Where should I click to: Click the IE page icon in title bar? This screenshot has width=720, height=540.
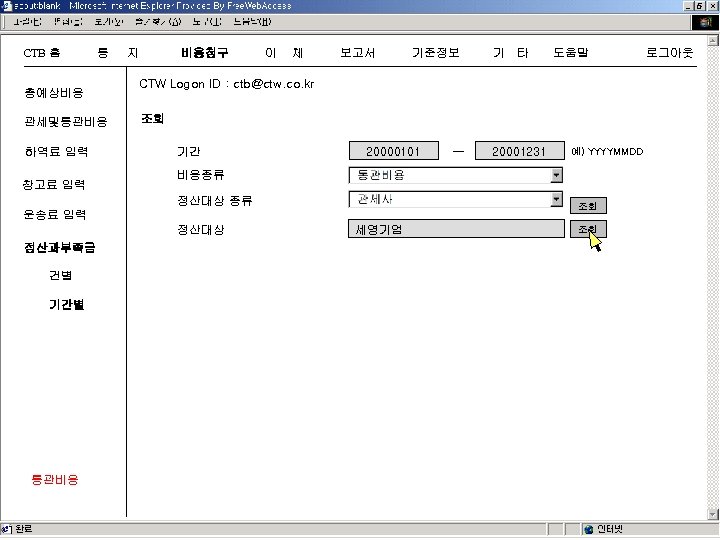pyautogui.click(x=6, y=6)
